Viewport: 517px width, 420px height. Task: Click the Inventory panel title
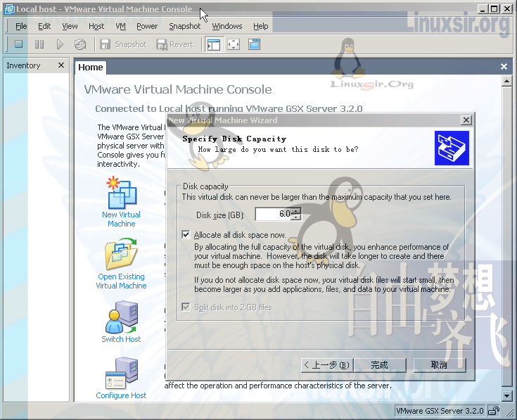[x=23, y=65]
